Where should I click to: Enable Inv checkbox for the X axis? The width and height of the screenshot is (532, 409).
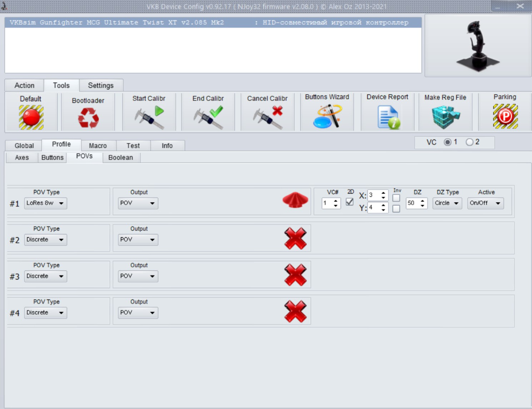point(396,198)
